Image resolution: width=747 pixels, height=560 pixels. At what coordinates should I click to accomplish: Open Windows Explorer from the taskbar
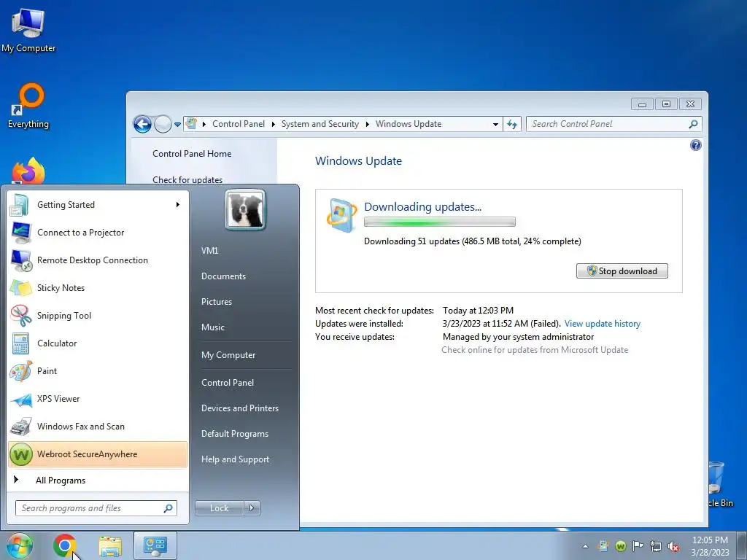[x=110, y=546]
